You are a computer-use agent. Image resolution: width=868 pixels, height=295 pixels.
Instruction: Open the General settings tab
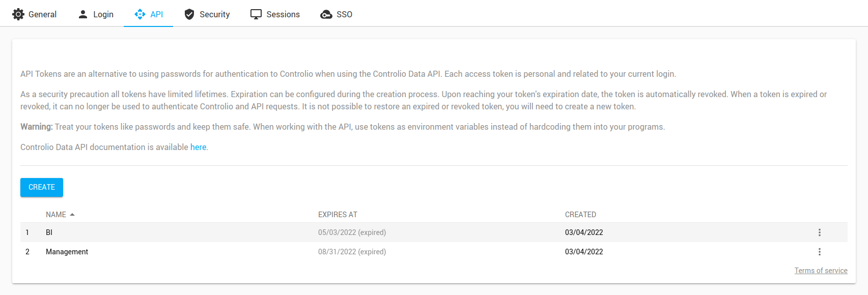(x=42, y=14)
